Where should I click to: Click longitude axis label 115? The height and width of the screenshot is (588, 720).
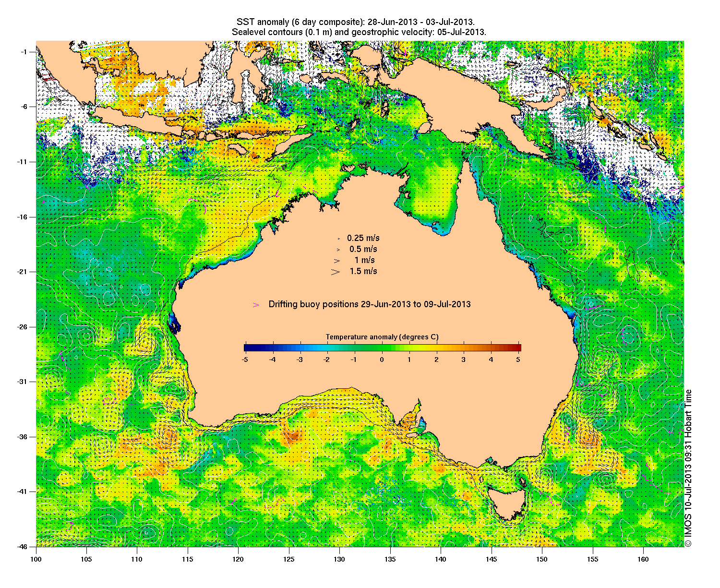[188, 559]
